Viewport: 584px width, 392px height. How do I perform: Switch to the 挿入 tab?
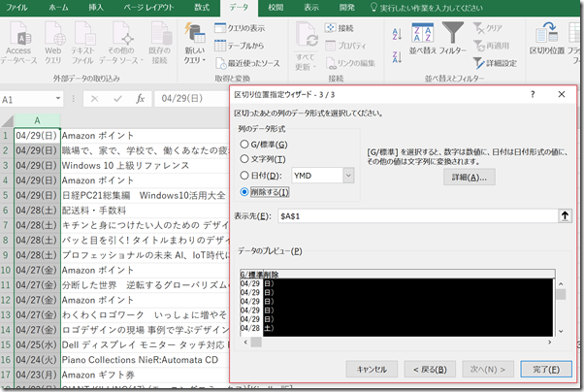pyautogui.click(x=96, y=8)
